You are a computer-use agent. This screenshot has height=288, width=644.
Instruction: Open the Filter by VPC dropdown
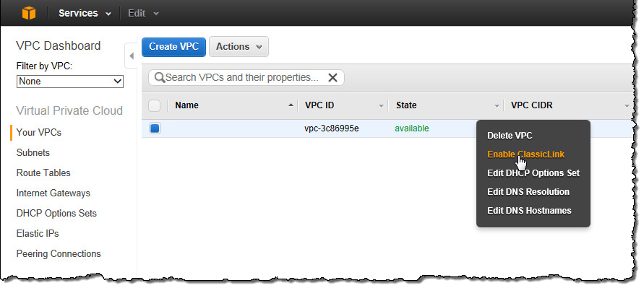(70, 82)
